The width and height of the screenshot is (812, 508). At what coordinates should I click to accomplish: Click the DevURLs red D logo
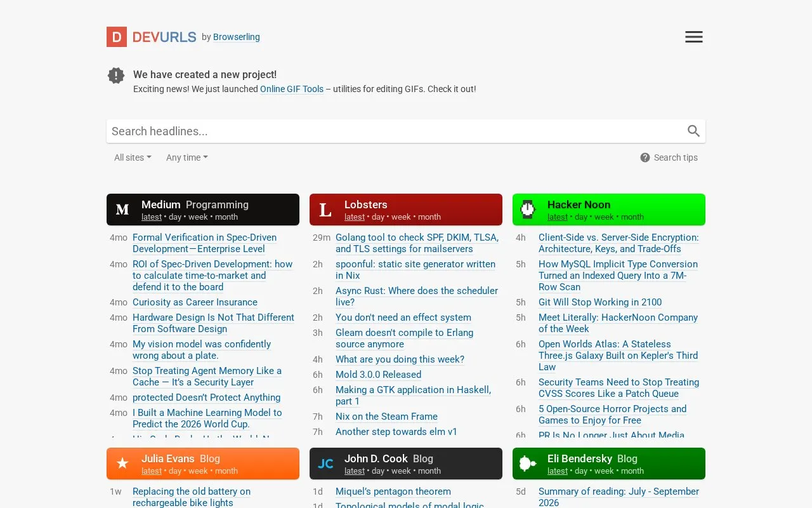(x=117, y=37)
